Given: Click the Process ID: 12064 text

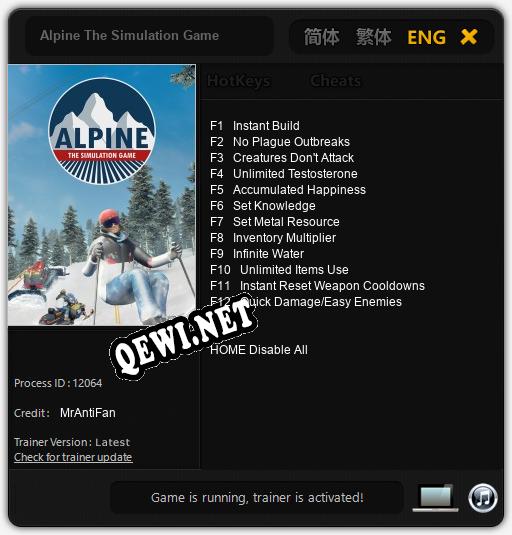Looking at the screenshot, I should tap(58, 383).
